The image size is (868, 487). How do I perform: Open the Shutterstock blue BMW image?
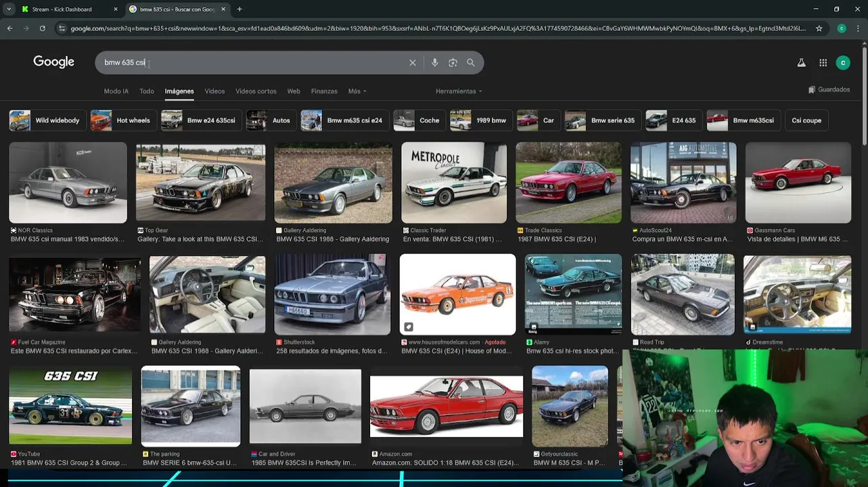pos(332,295)
